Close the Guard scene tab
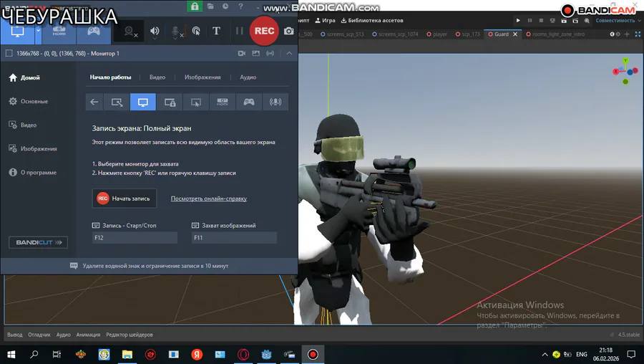 515,34
